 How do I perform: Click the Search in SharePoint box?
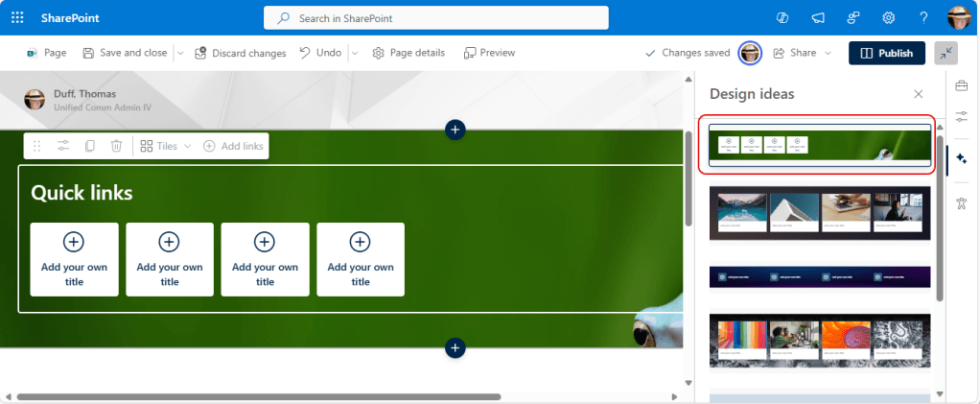pyautogui.click(x=436, y=18)
